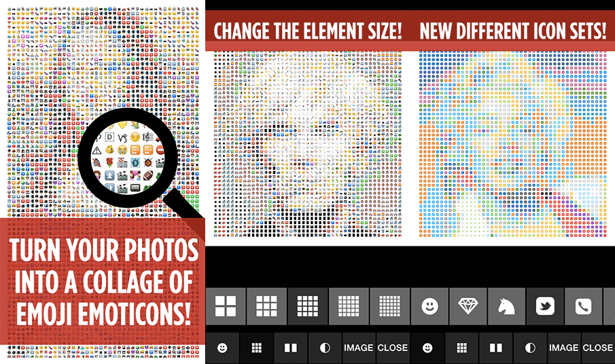Open element size options via small grid icon under grid sizes
Viewport: 615px width, 364px height.
click(x=256, y=348)
